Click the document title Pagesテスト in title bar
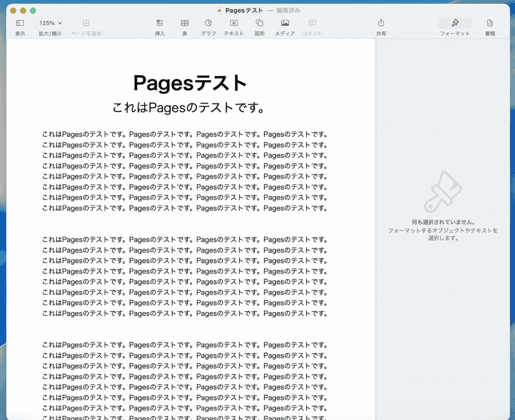The width and height of the screenshot is (515, 420). click(244, 11)
